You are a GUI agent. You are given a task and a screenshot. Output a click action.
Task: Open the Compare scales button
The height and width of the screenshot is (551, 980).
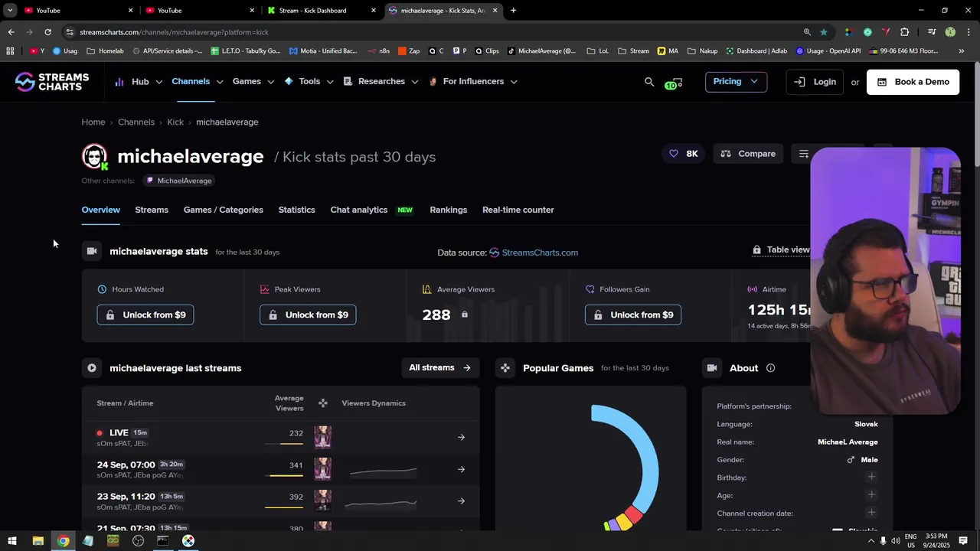(748, 154)
